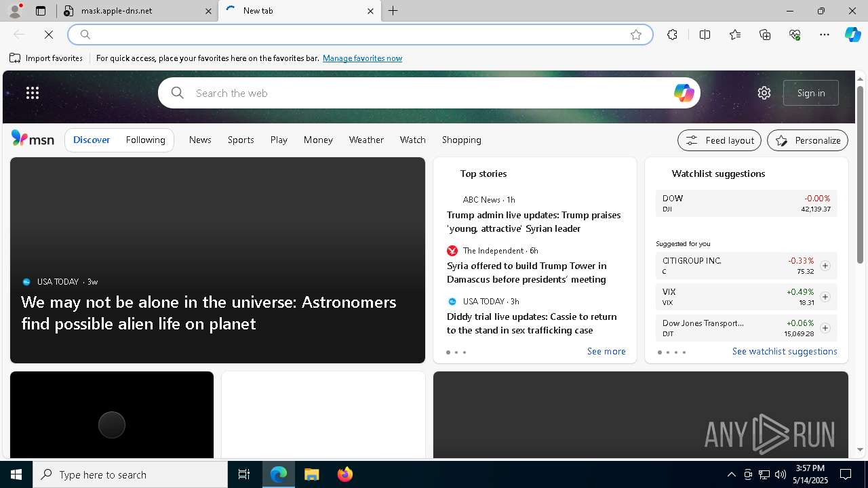Open the Collections icon
This screenshot has height=488, width=868.
coord(765,35)
